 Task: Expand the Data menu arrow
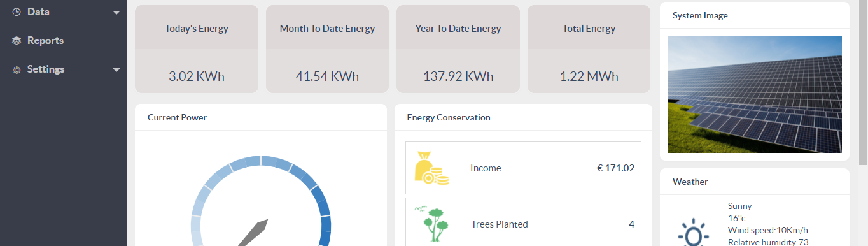[x=116, y=13]
